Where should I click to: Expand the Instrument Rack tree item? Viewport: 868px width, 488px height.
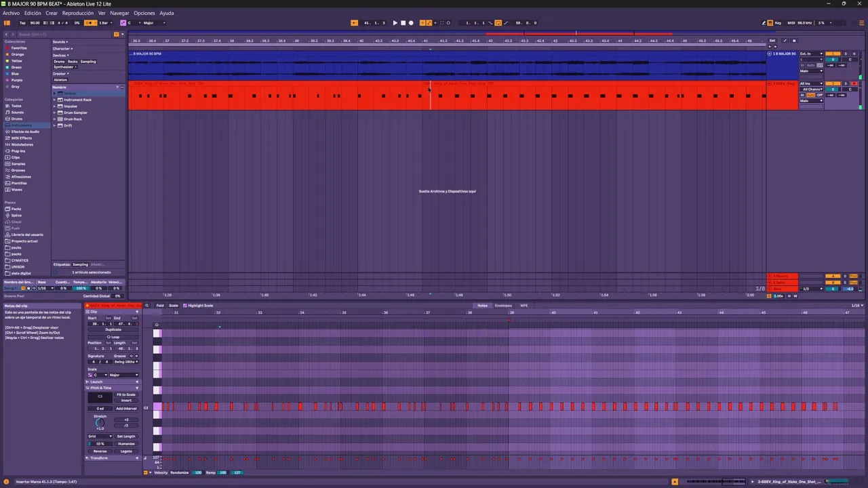click(54, 100)
